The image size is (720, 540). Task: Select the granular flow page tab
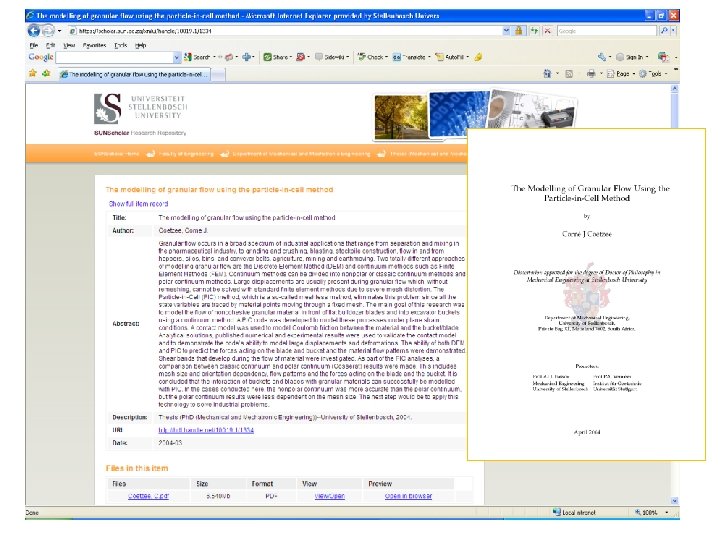pyautogui.click(x=134, y=74)
